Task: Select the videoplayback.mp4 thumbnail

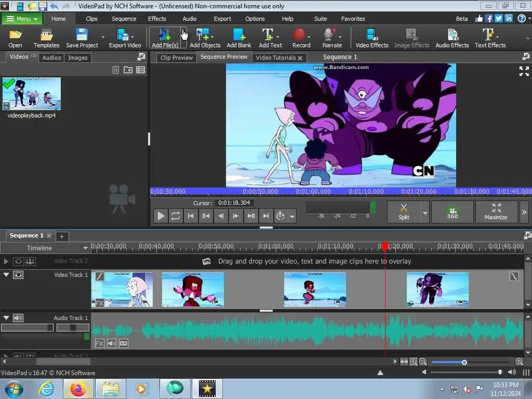Action: point(32,94)
